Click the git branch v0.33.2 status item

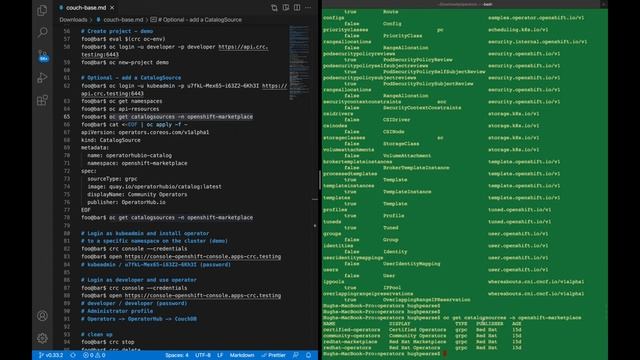coord(51,355)
